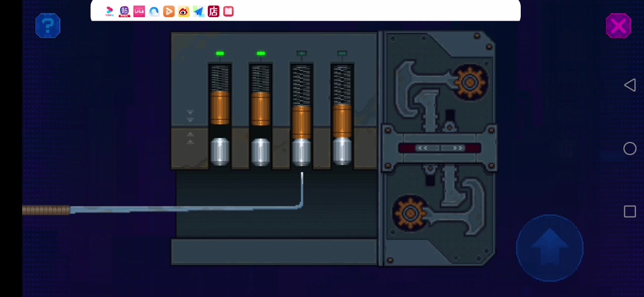Viewport: 644px width, 297px height.
Task: Tap the silver key pin in third slot
Action: click(301, 152)
